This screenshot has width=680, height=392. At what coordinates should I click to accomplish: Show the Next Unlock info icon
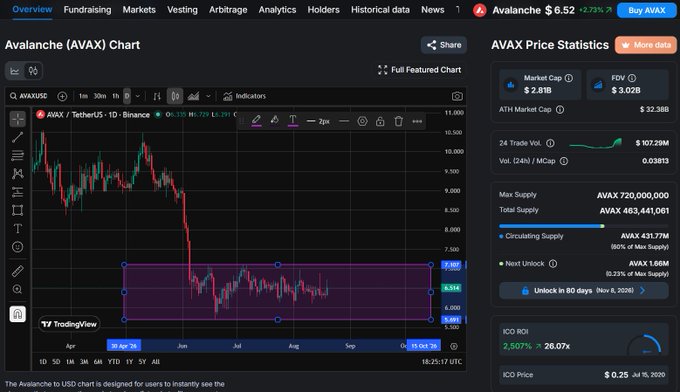click(553, 264)
